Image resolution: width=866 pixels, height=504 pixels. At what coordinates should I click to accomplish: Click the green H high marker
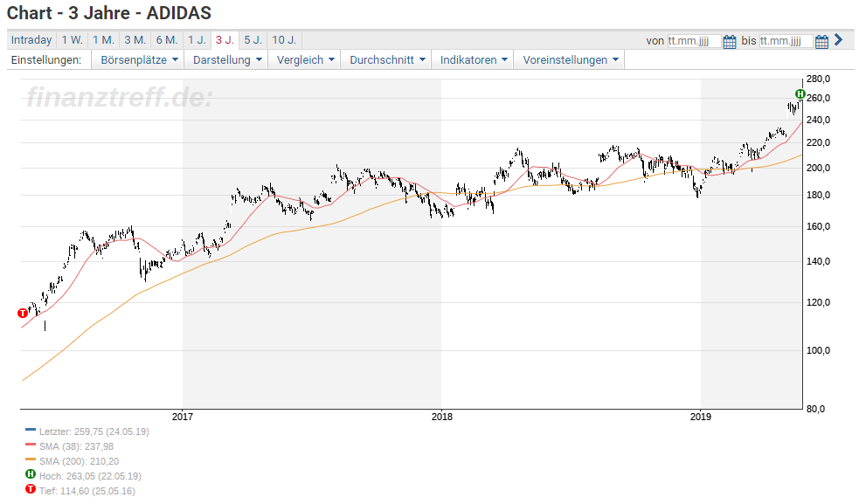click(800, 93)
